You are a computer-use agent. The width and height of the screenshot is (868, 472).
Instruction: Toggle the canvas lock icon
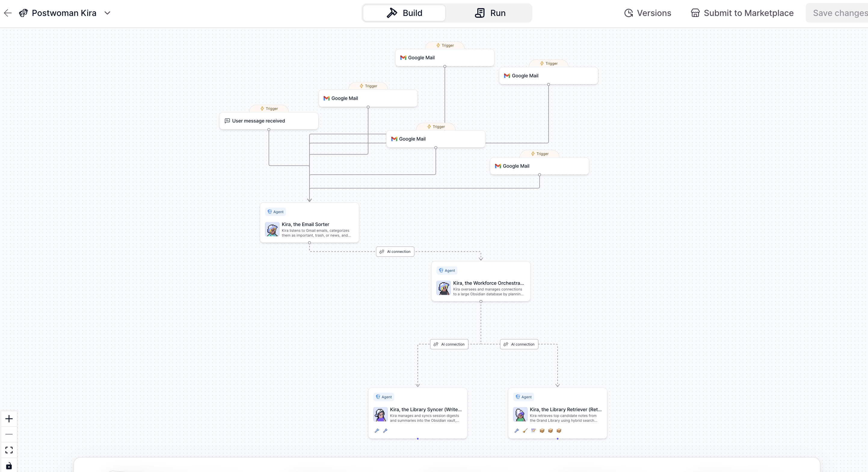click(x=9, y=466)
